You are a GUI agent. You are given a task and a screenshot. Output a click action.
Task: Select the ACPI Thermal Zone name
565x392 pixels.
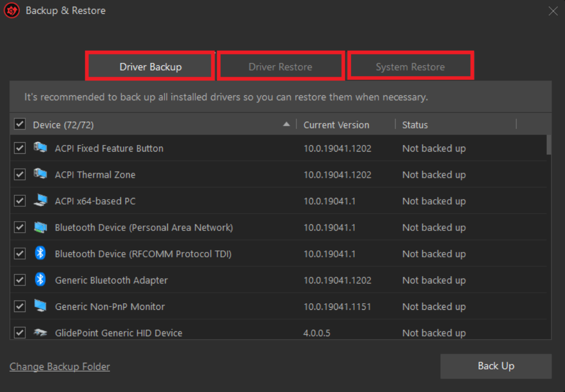point(95,175)
